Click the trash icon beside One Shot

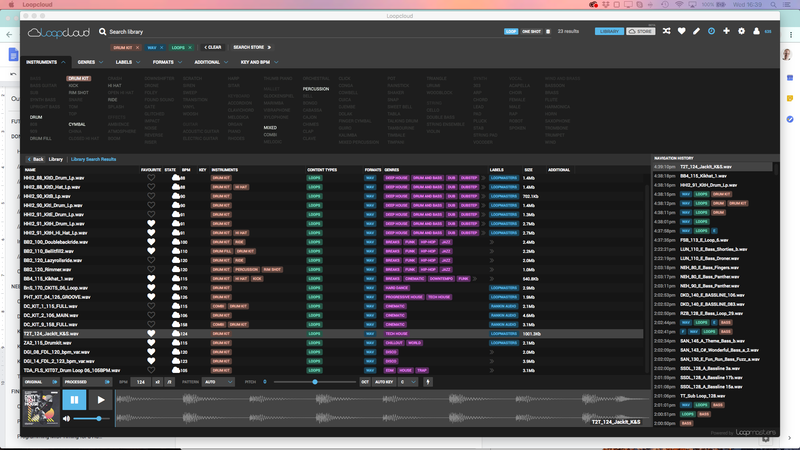548,32
